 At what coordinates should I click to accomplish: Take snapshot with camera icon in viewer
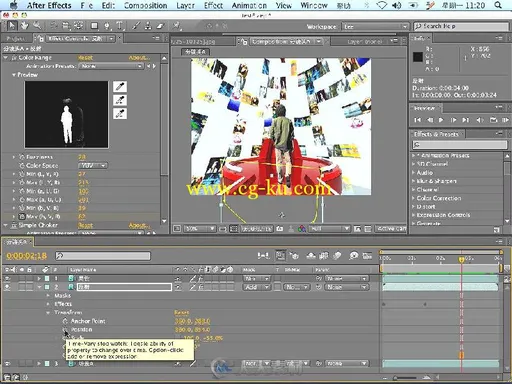(x=280, y=229)
